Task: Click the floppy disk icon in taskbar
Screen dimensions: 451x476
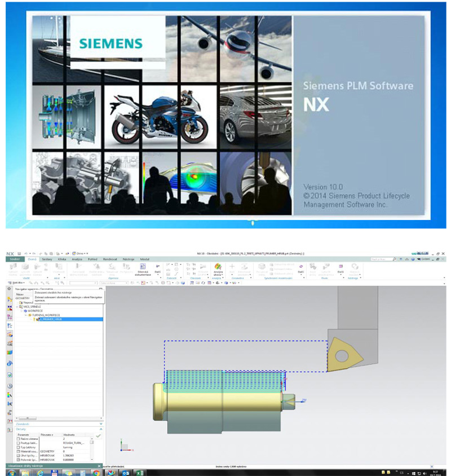Action: 54,473
